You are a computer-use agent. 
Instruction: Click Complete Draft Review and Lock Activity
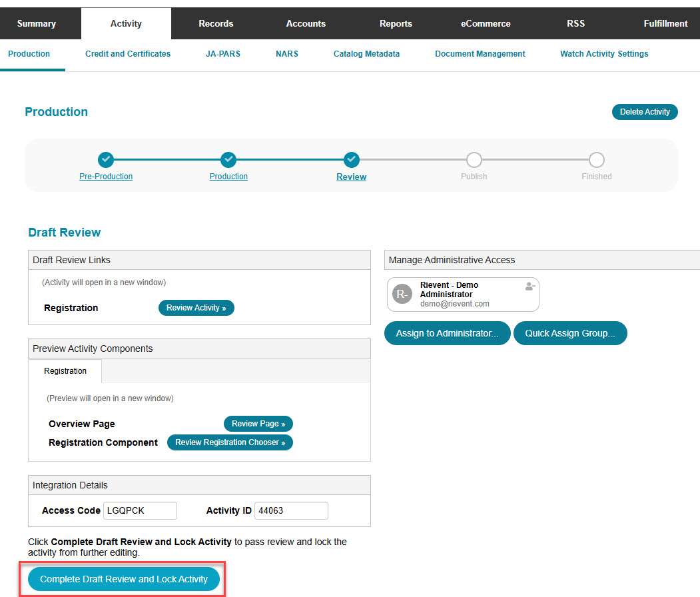[124, 579]
